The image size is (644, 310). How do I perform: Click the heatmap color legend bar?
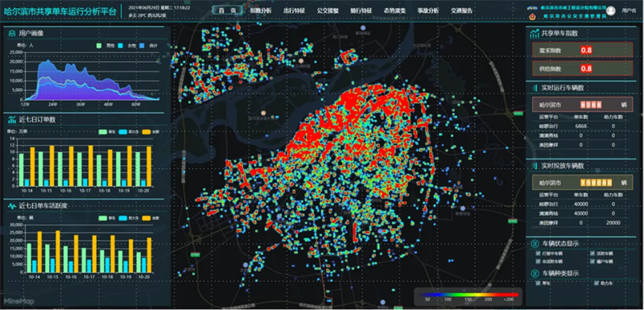click(x=468, y=294)
